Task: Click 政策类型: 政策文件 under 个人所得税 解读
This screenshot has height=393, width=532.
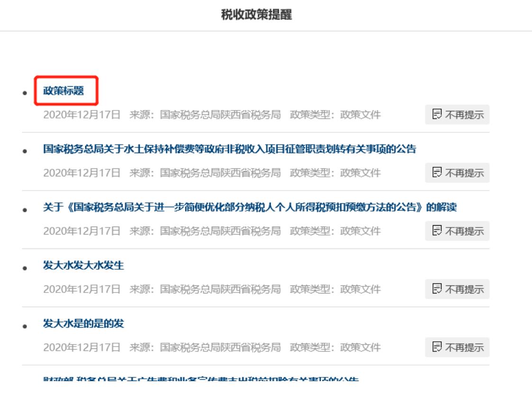Action: pos(335,231)
